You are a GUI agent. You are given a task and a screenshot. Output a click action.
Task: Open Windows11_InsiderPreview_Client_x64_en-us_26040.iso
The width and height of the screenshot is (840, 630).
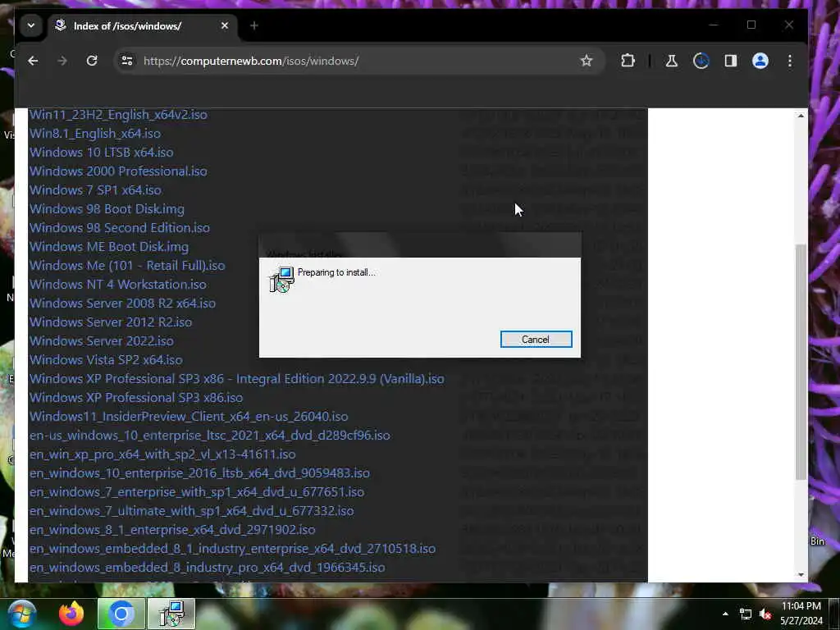point(189,416)
